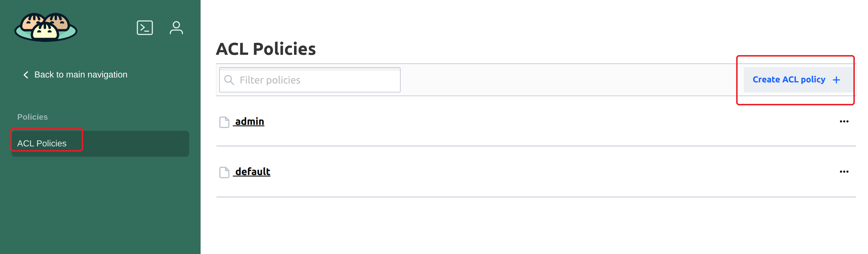Click the file icon beside default
The height and width of the screenshot is (254, 868).
224,172
